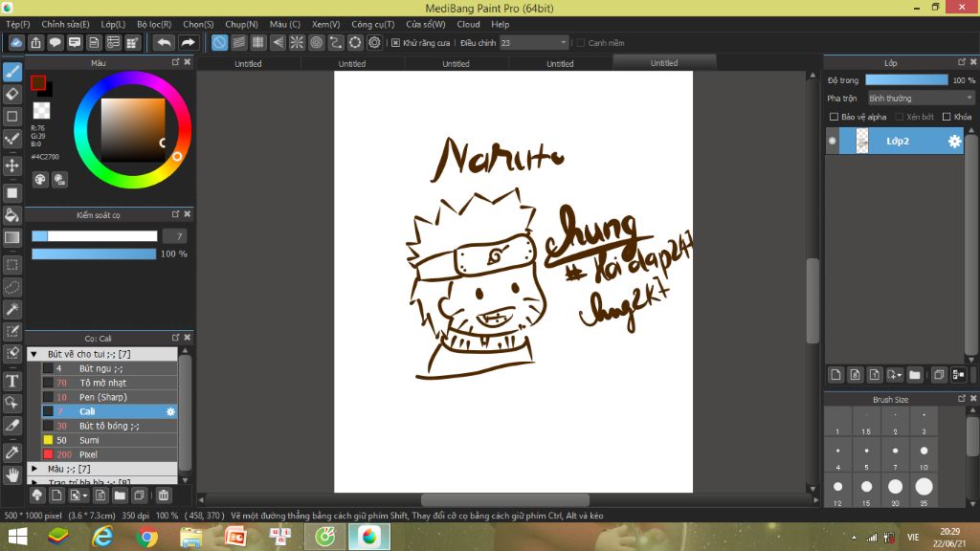The width and height of the screenshot is (980, 551).
Task: Select the Pixel brush
Action: (x=109, y=454)
